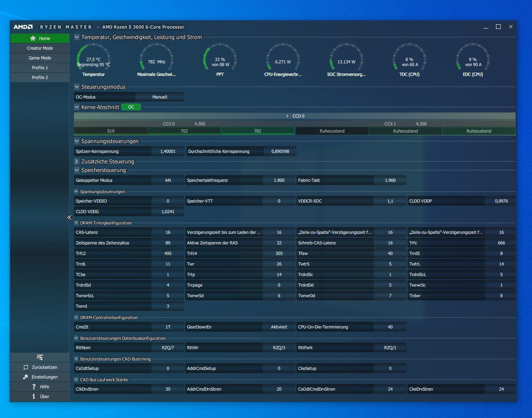Click the CPU-Energieverbrauch gauge

tap(283, 59)
